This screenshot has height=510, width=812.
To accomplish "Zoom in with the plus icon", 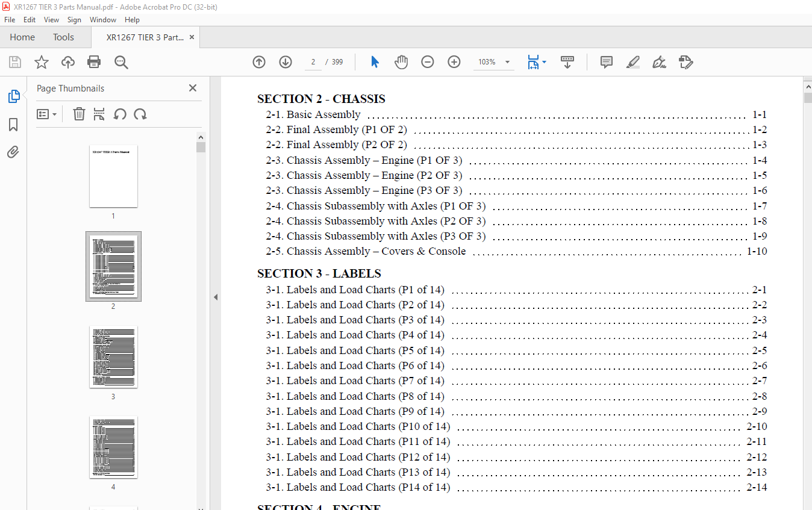I will point(454,62).
